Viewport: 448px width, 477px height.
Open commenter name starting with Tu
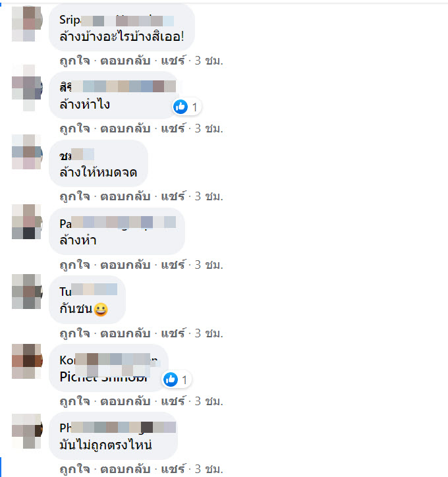pyautogui.click(x=88, y=291)
